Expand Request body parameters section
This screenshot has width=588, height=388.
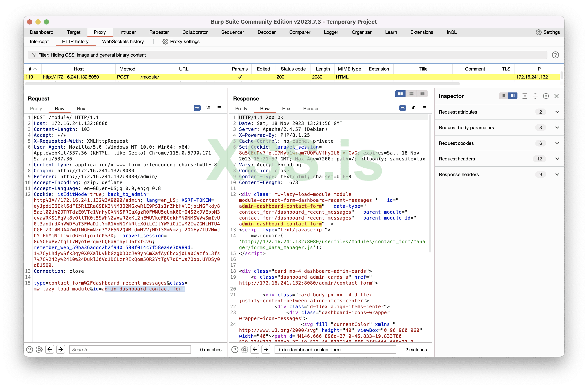[x=557, y=128]
